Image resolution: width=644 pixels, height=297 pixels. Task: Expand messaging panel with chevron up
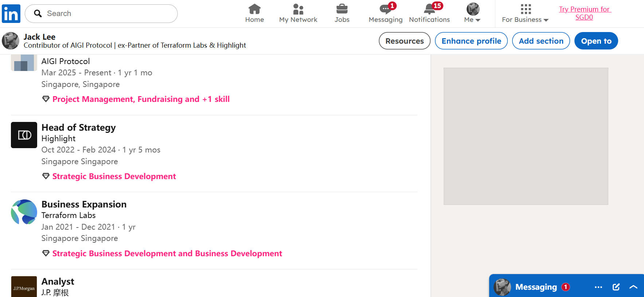click(x=633, y=287)
